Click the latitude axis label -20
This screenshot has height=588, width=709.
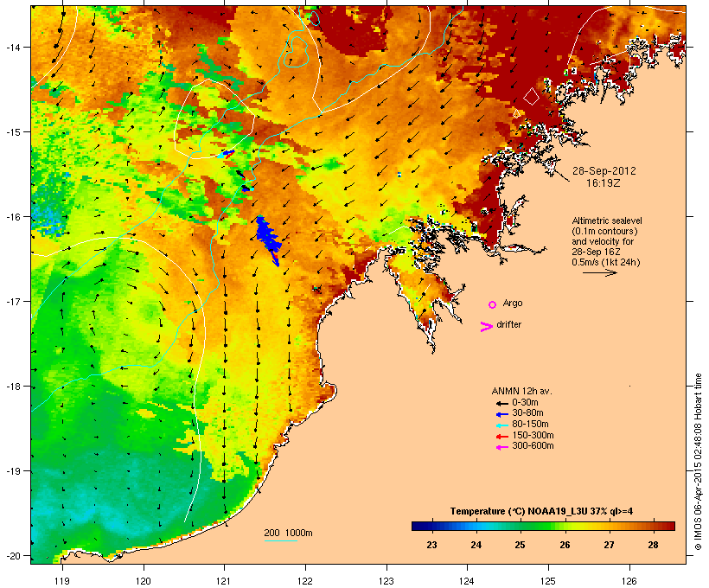(12, 555)
